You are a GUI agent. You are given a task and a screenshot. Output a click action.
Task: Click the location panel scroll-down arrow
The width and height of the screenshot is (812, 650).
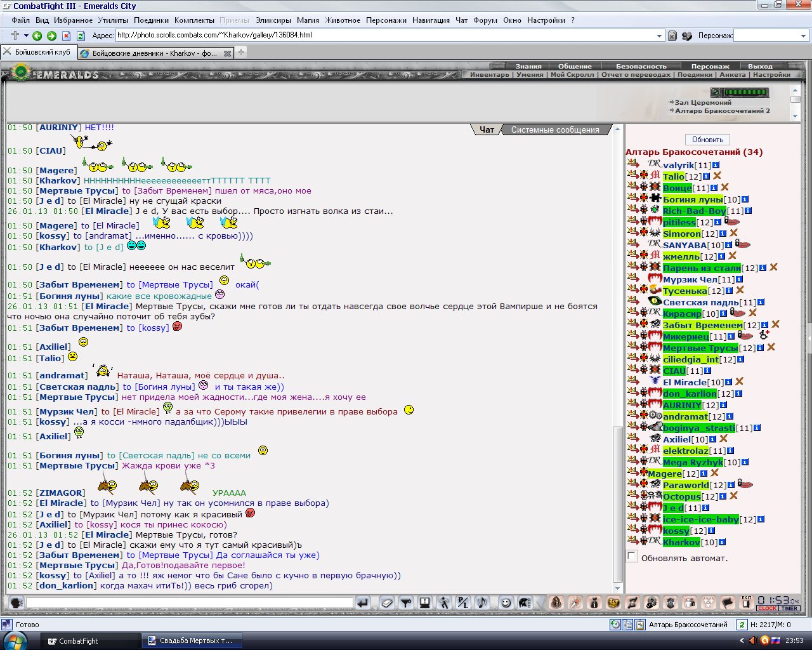point(796,116)
